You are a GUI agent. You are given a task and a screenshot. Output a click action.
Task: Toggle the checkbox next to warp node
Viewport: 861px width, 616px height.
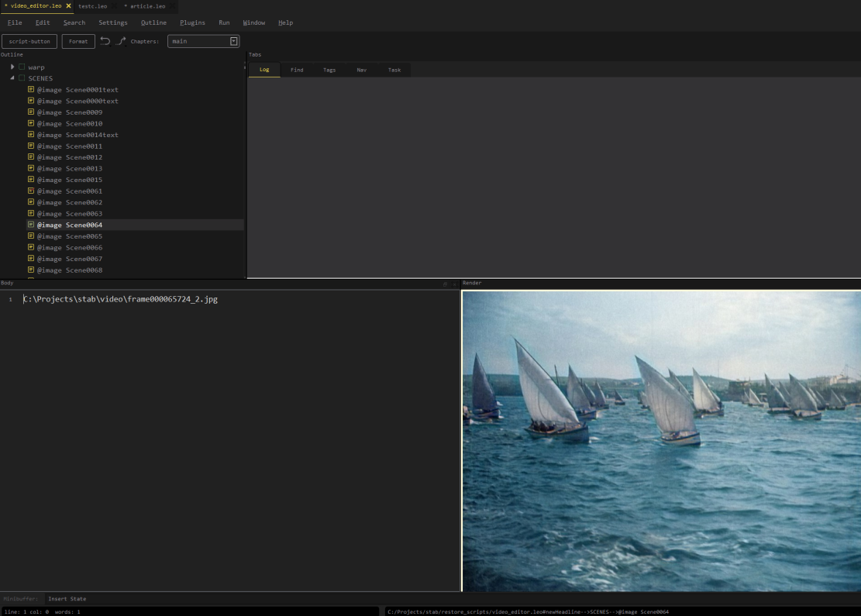click(x=22, y=67)
